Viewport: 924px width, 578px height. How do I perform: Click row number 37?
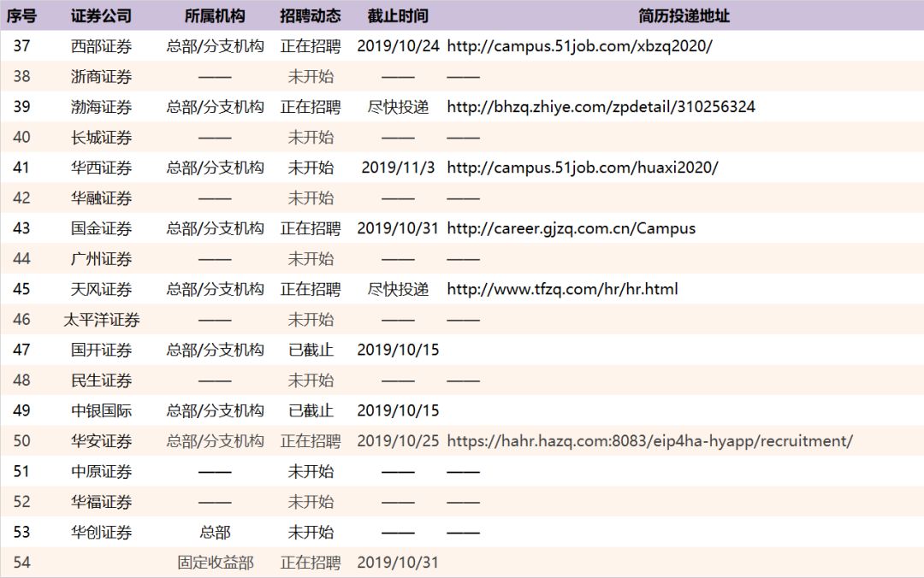click(21, 46)
